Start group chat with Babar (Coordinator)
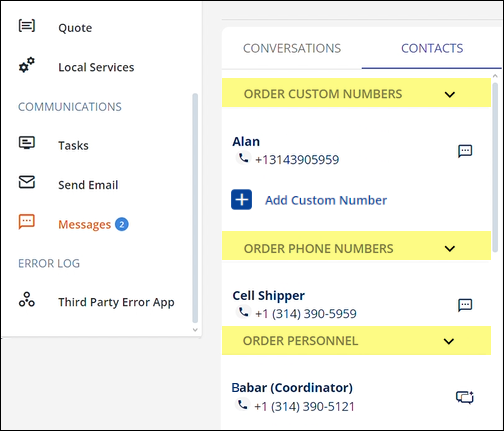The height and width of the screenshot is (431, 504). pos(465,397)
